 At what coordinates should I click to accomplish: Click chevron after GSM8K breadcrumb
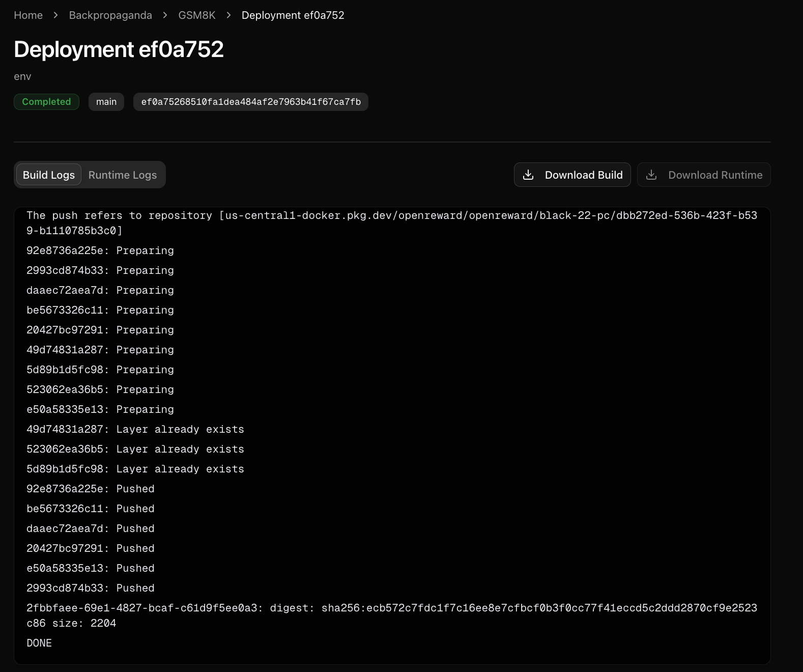(228, 15)
